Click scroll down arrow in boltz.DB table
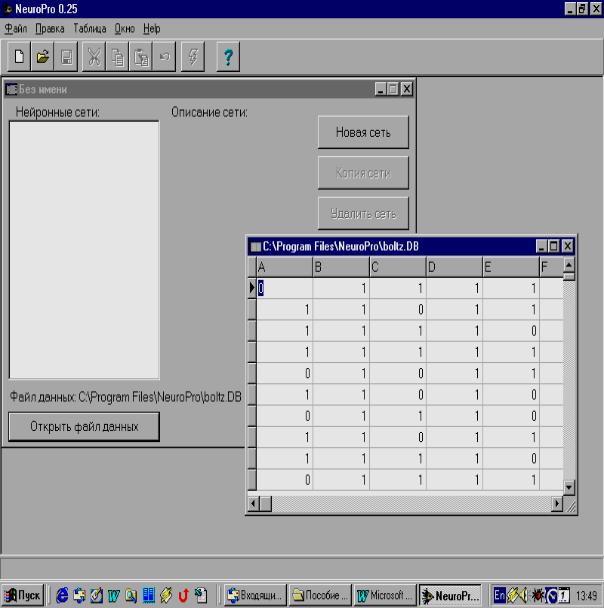 [569, 487]
